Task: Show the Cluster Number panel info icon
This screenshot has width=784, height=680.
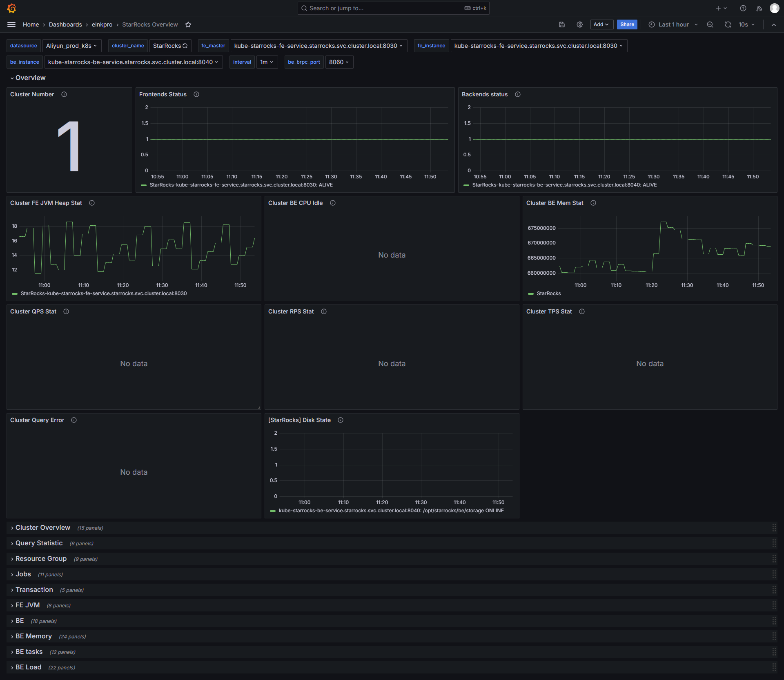Action: [64, 94]
